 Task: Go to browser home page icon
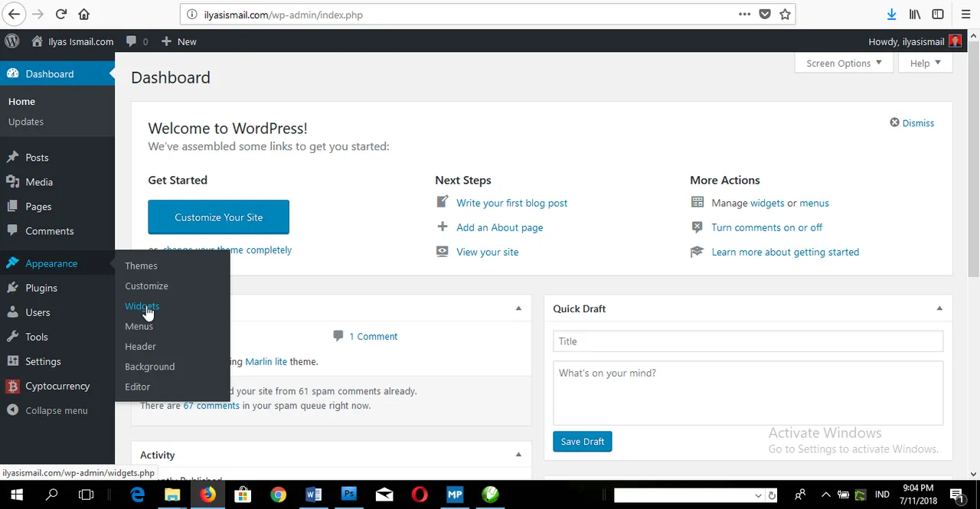coord(84,14)
